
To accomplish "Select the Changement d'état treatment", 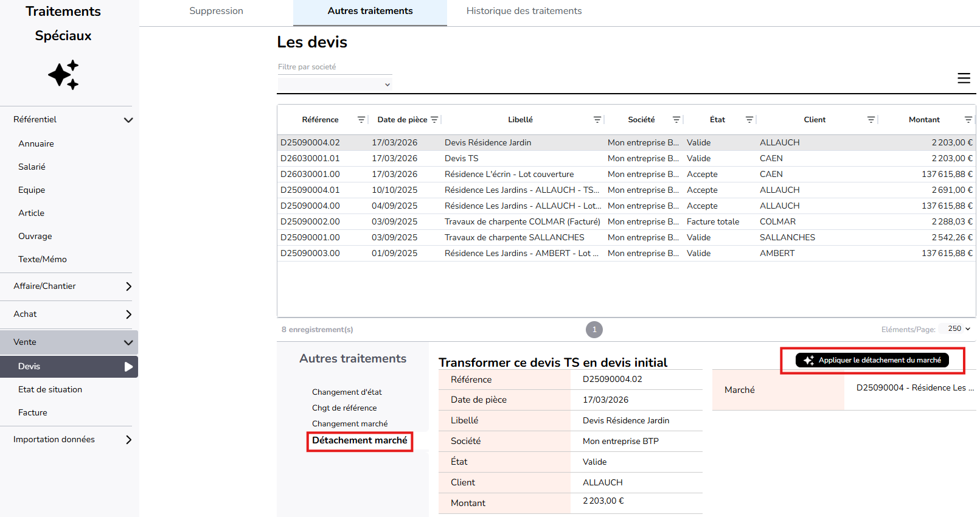I will [x=347, y=392].
